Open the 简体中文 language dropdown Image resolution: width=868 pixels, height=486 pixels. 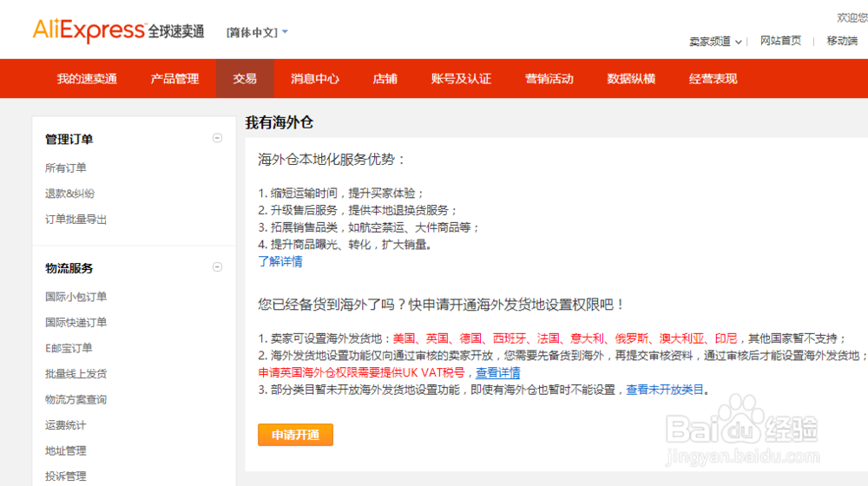click(x=257, y=33)
